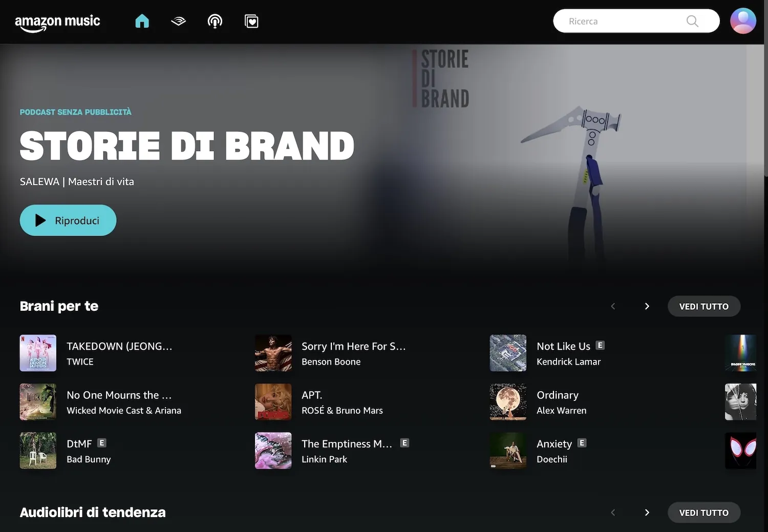Screen dimensions: 768x532
Task: Click the left arrow above Brani per te
Action: point(613,306)
